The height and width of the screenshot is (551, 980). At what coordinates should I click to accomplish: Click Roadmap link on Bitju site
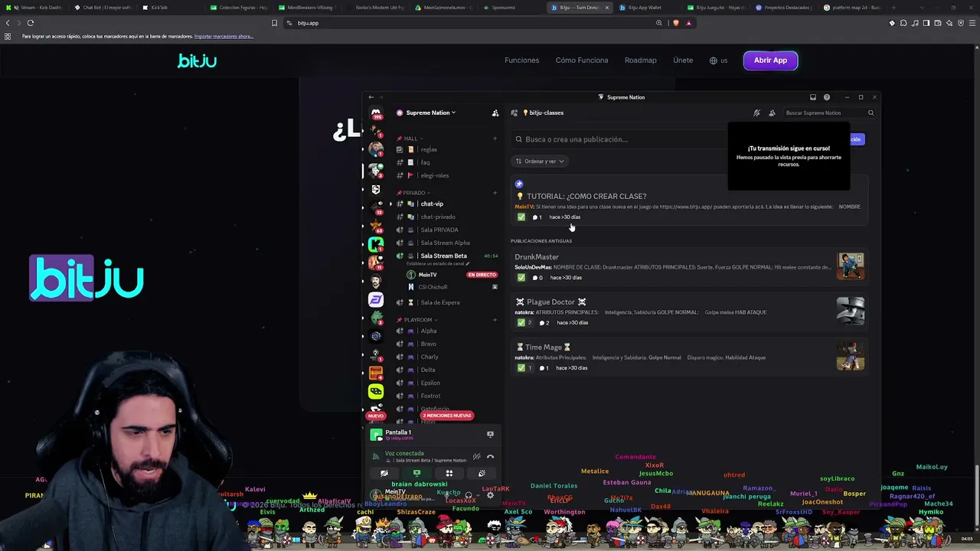[640, 60]
